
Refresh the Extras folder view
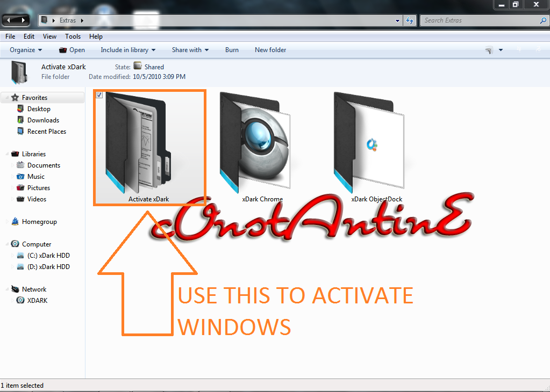click(410, 20)
